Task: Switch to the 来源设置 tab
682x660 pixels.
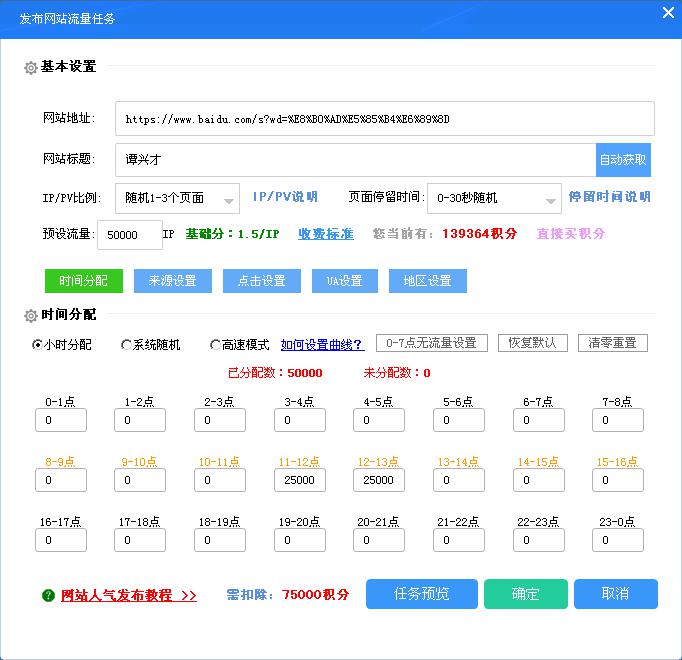Action: click(x=172, y=281)
